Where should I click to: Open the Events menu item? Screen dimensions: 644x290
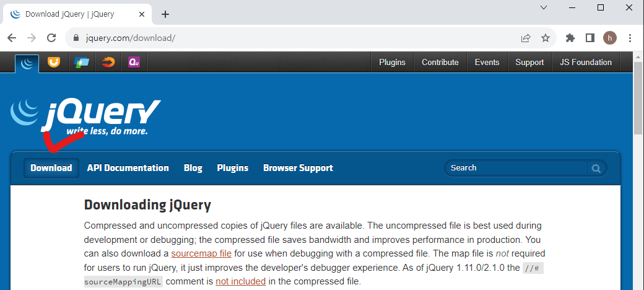click(x=487, y=63)
